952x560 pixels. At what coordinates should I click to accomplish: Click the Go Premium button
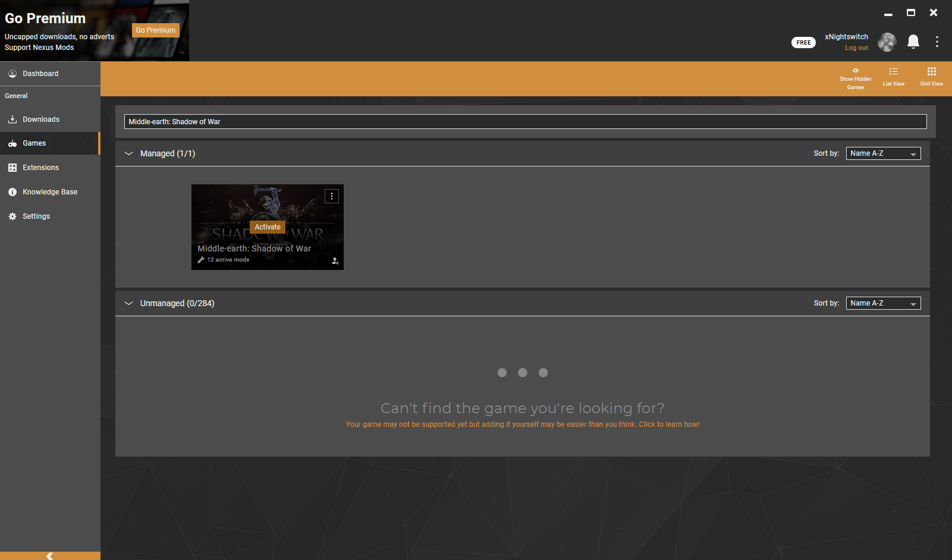(155, 30)
